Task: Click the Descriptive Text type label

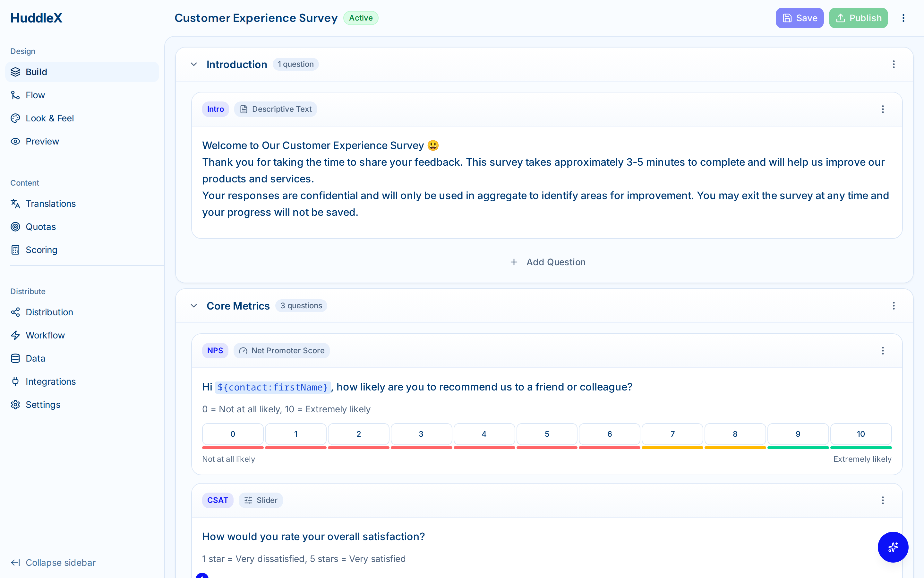Action: 282,109
